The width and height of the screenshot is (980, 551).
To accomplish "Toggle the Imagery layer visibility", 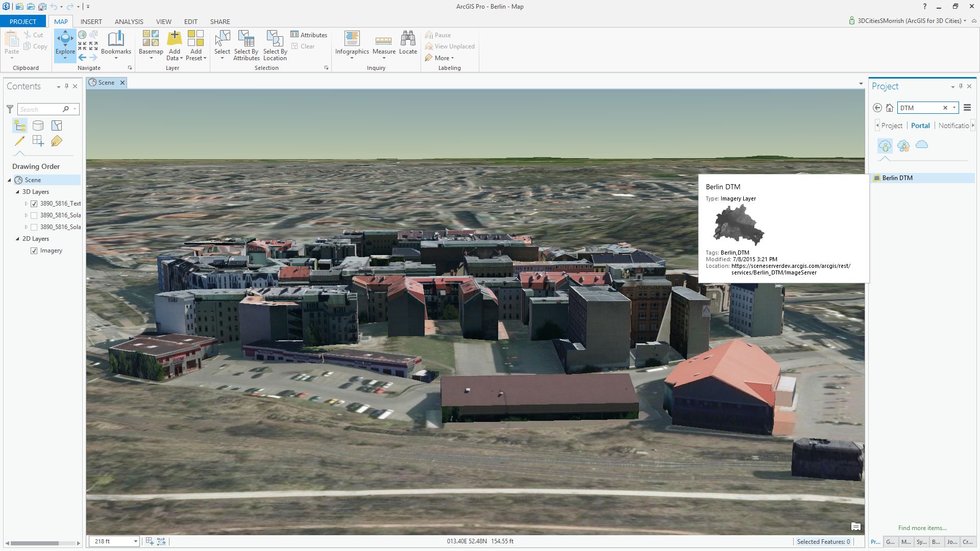I will click(34, 251).
